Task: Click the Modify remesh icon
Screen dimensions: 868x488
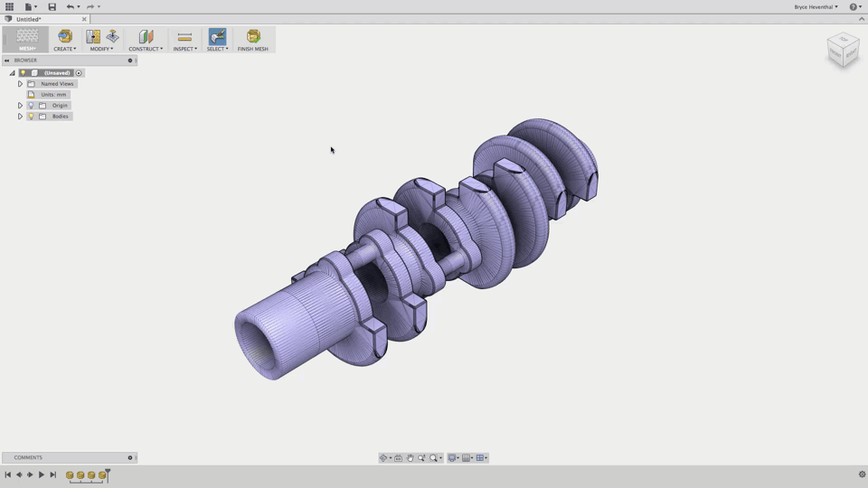Action: [93, 36]
